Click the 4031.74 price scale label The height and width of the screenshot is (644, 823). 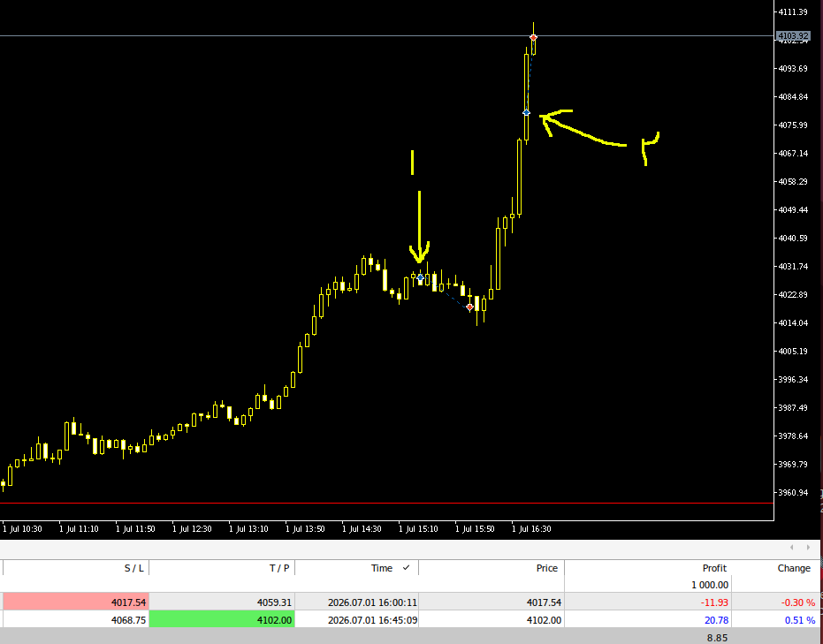793,267
